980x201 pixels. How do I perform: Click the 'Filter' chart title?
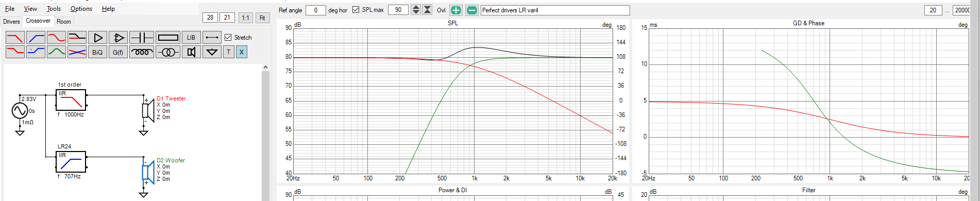click(809, 190)
